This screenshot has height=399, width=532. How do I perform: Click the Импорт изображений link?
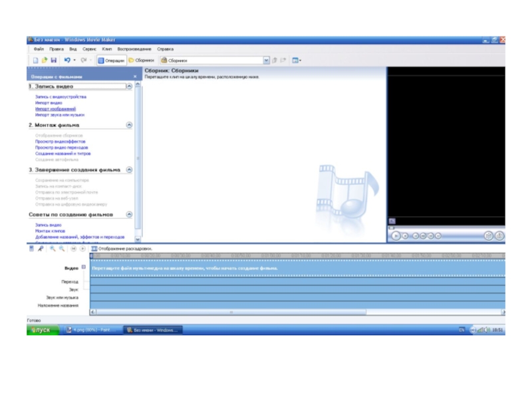pos(56,109)
